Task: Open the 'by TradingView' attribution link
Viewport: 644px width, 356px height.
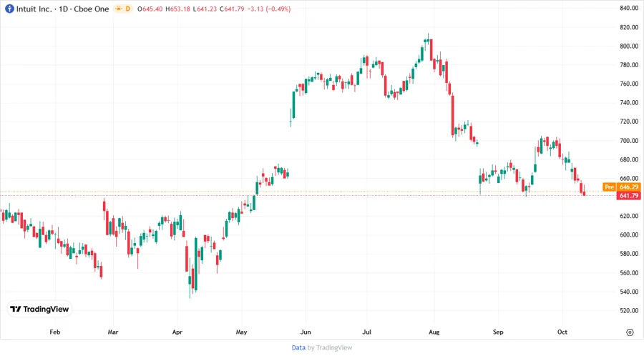Action: click(330, 347)
